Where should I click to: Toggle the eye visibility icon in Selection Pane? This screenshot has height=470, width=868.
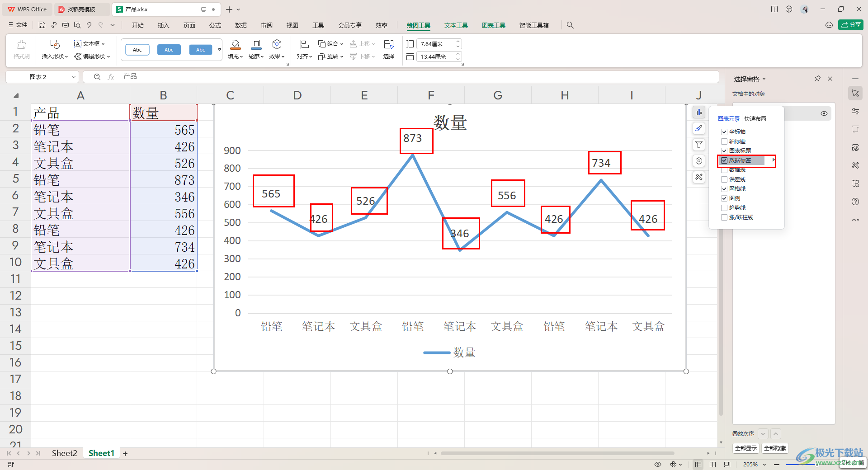coord(824,113)
